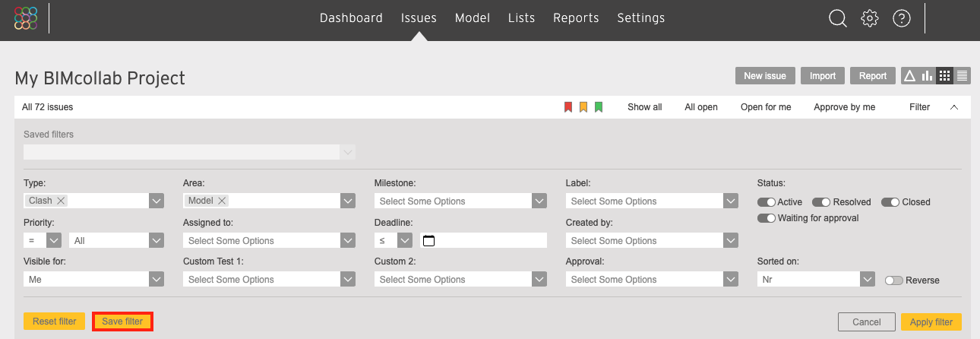This screenshot has width=980, height=339.
Task: Switch to bar chart view icon
Action: tap(927, 76)
